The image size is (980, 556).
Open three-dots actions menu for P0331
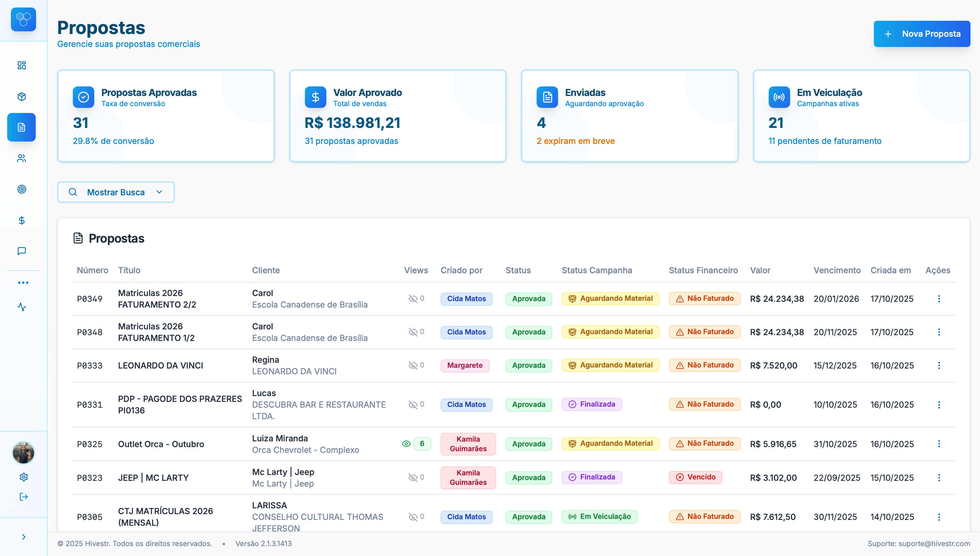pyautogui.click(x=939, y=405)
